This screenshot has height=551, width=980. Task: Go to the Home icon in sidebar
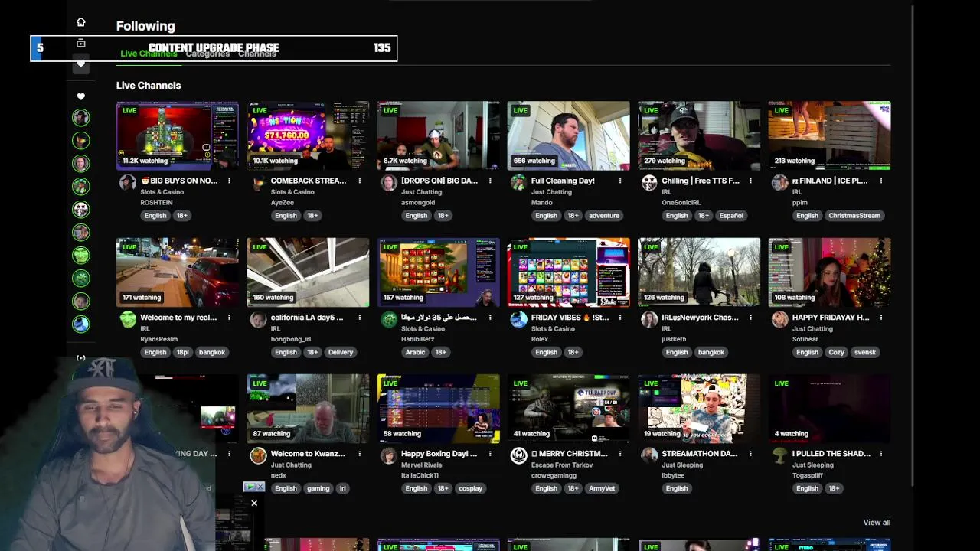[80, 22]
